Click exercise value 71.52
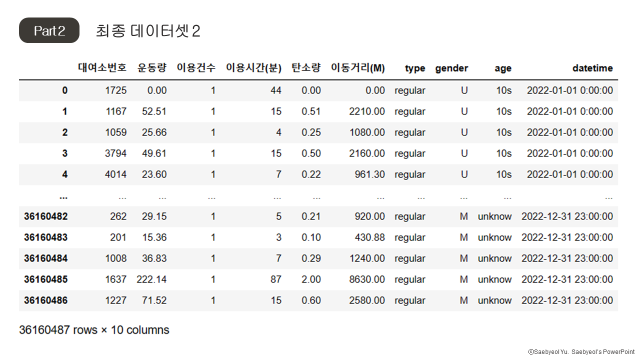This screenshot has height=360, width=640. coord(154,300)
